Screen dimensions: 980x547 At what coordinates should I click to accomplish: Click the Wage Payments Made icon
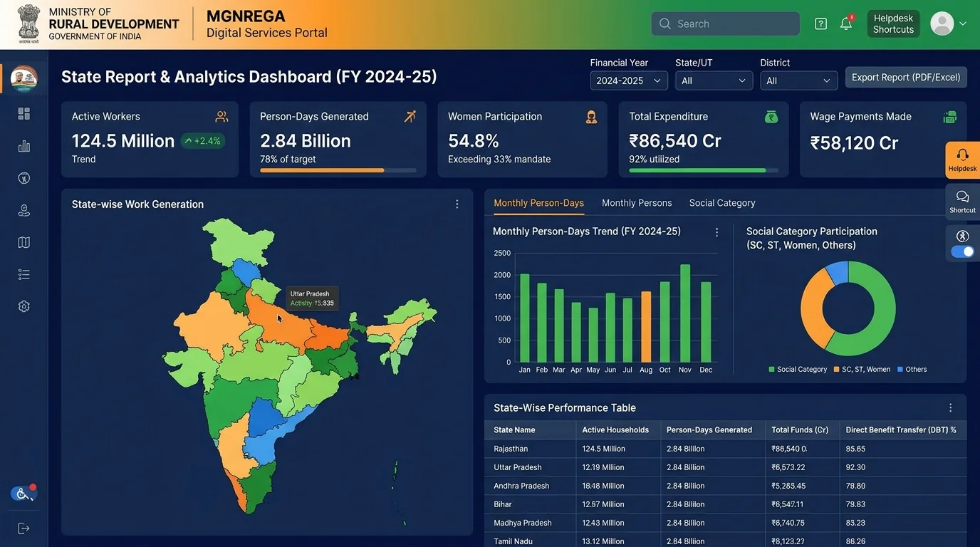coord(949,117)
